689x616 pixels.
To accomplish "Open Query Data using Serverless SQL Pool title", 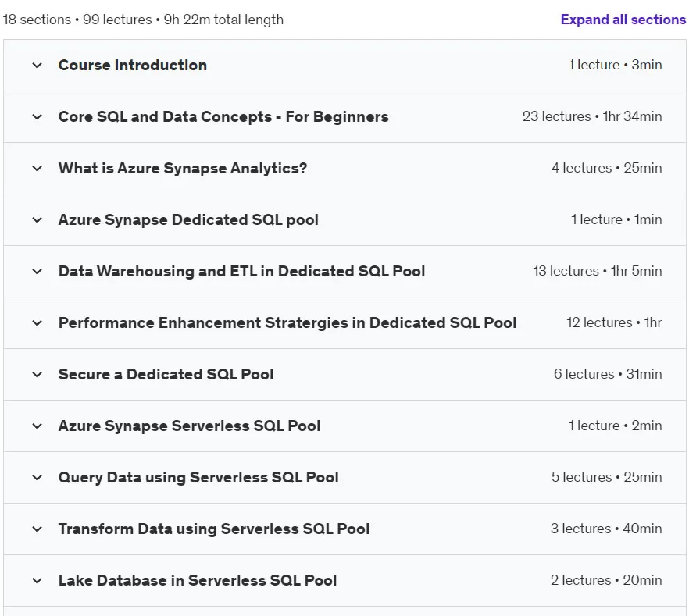I will 198,477.
